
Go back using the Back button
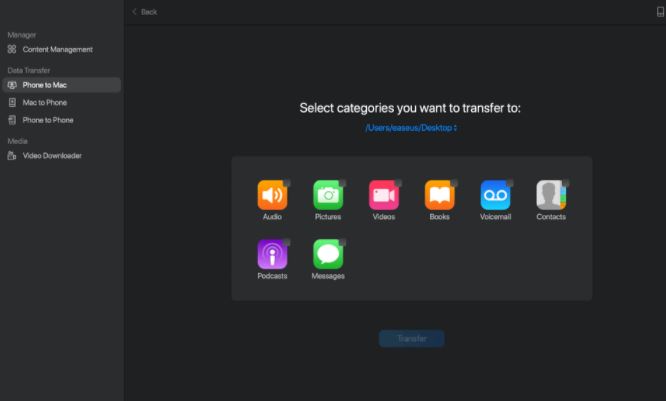(145, 12)
